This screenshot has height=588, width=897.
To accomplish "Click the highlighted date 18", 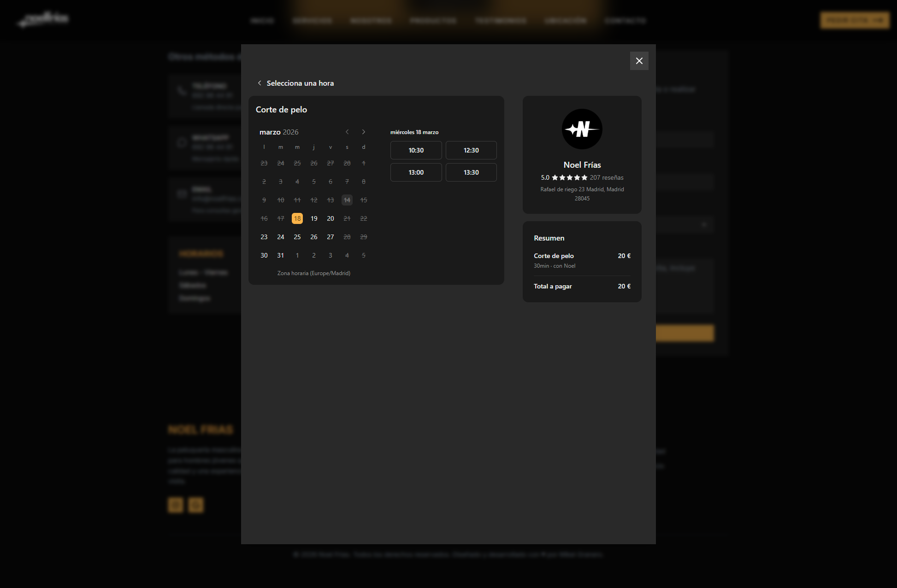I will point(297,218).
